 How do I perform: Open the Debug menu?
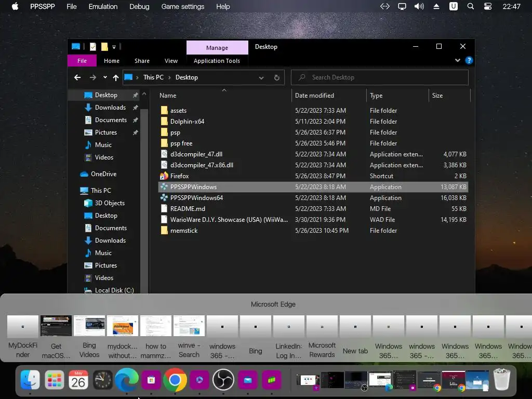pyautogui.click(x=139, y=6)
